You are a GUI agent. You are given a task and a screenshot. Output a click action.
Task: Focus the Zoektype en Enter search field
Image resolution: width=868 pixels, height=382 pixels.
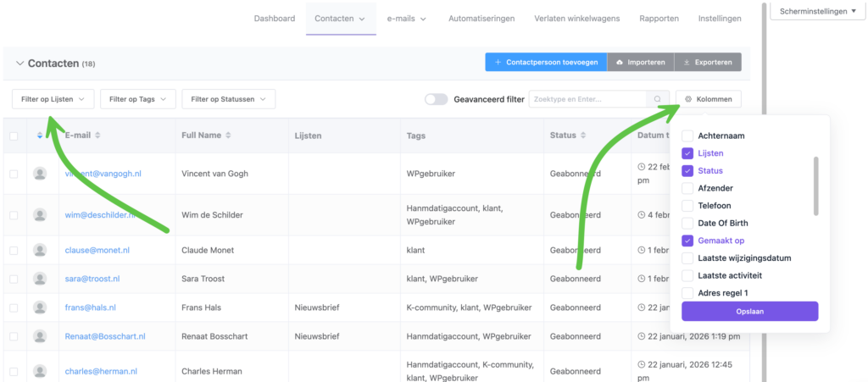click(587, 99)
